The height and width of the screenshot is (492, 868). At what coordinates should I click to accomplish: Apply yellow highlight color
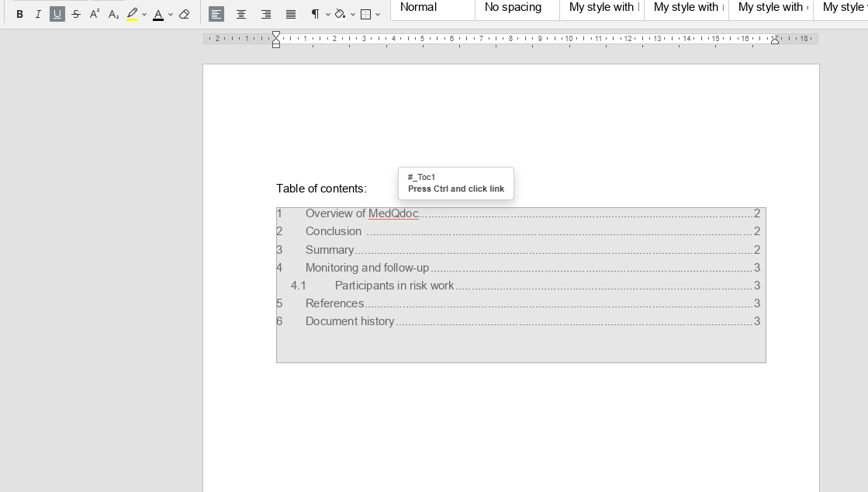pyautogui.click(x=133, y=14)
